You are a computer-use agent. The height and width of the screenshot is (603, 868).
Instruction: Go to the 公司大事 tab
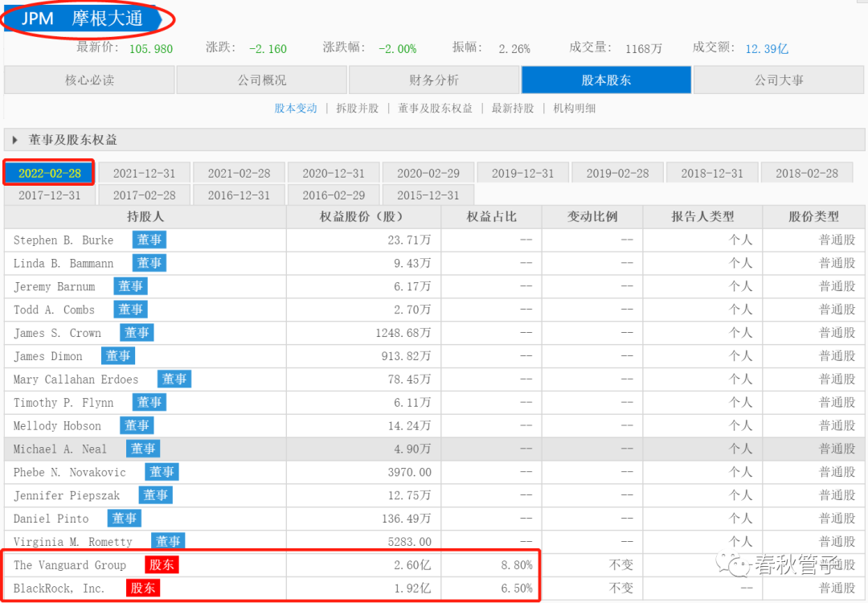coord(778,80)
